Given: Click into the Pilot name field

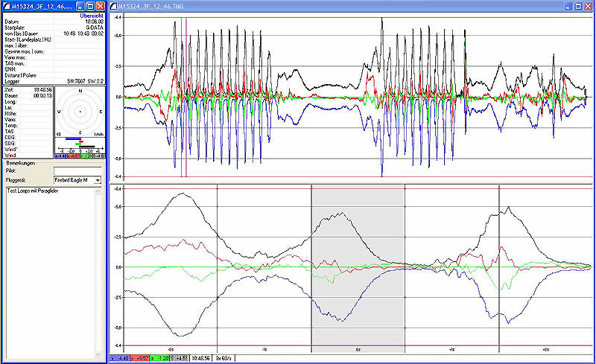Looking at the screenshot, I should pos(77,170).
